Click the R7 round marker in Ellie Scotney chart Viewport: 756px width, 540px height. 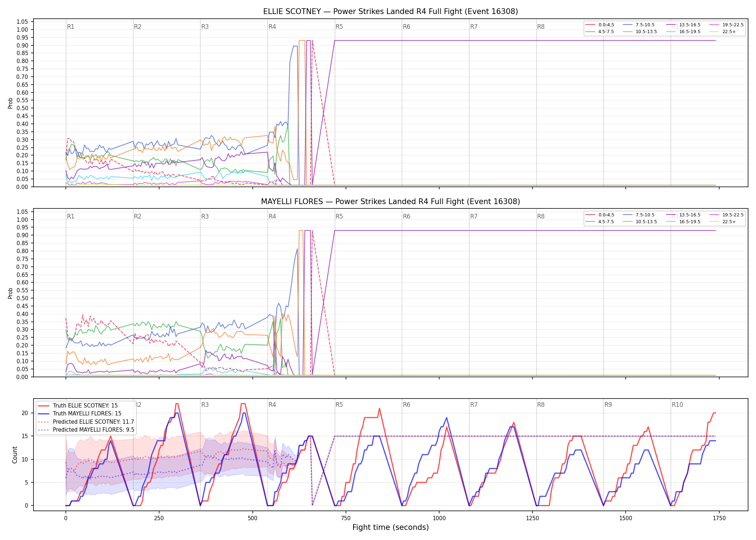474,27
